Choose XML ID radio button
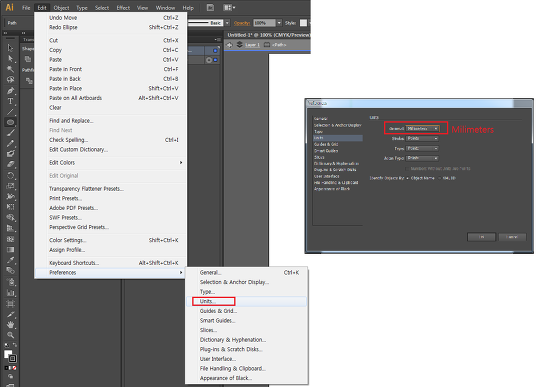This screenshot has height=387, width=540. [440, 178]
